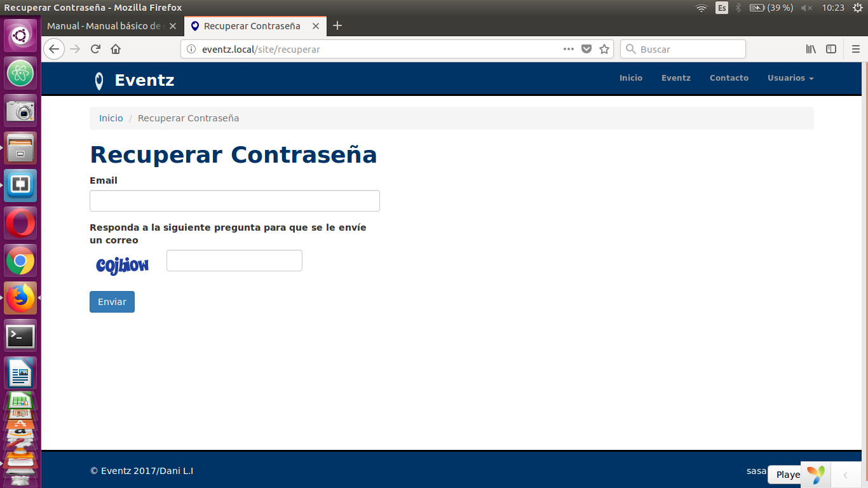Click Firefox icon in dock
This screenshot has height=488, width=868.
click(x=21, y=298)
